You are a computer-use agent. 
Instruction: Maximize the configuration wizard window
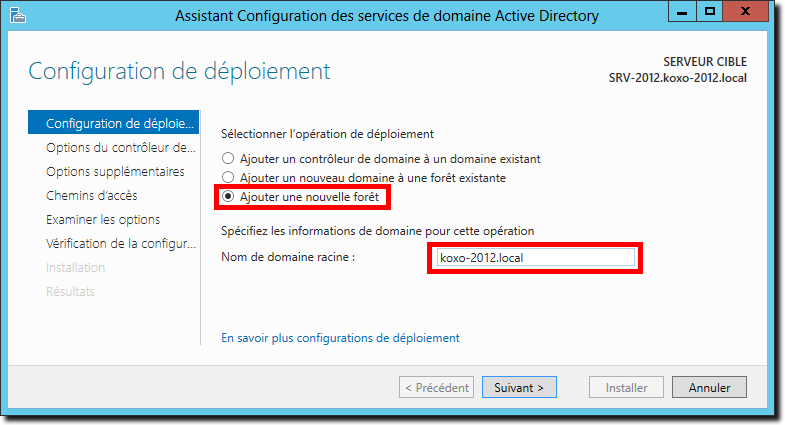pos(709,12)
